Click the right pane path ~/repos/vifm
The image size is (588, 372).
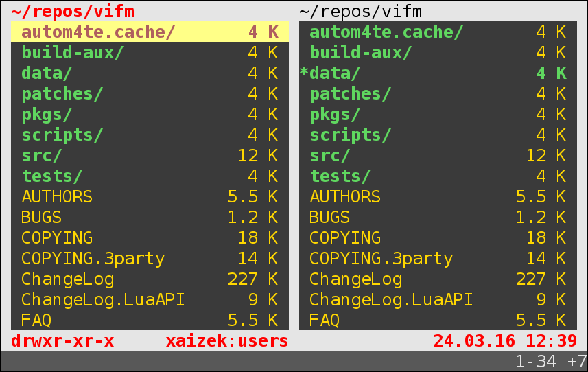pyautogui.click(x=361, y=12)
